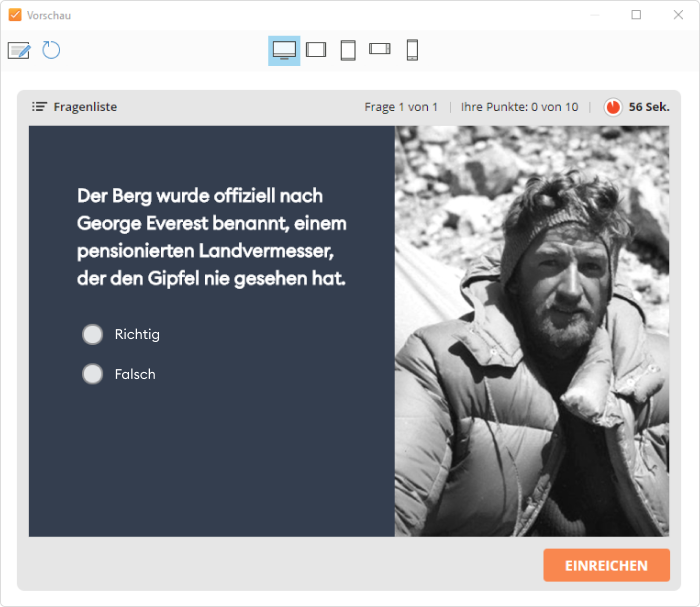
Task: Close the Vorschau window
Action: [x=678, y=15]
